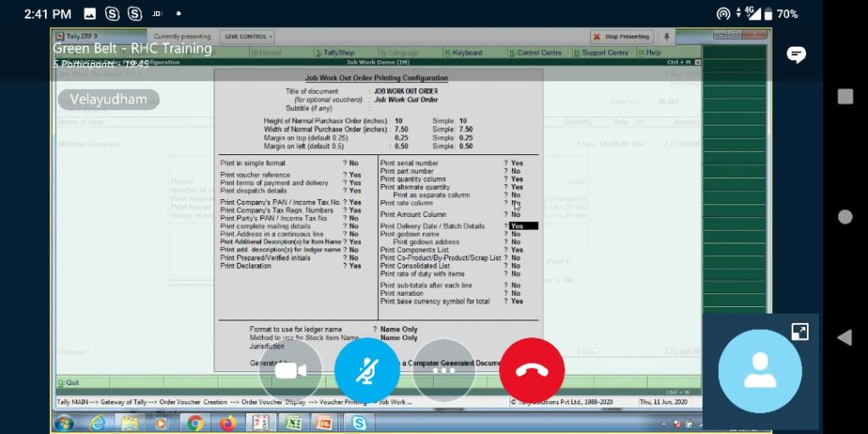The image size is (868, 434).
Task: Toggle Print part number value
Action: [515, 171]
